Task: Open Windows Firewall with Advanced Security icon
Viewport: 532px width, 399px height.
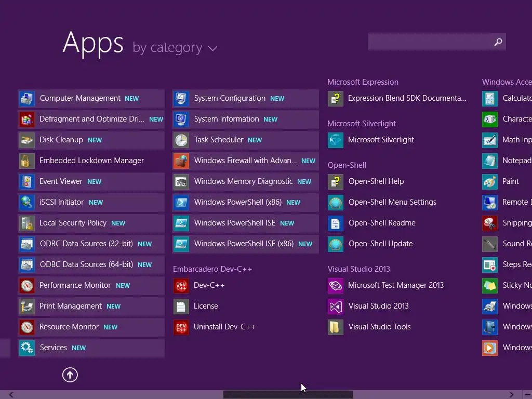Action: [181, 161]
